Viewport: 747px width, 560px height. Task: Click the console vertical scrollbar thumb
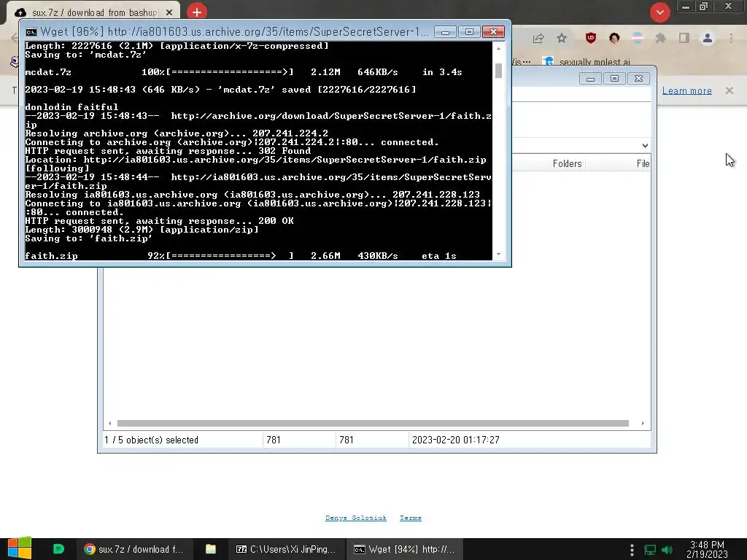(498, 71)
